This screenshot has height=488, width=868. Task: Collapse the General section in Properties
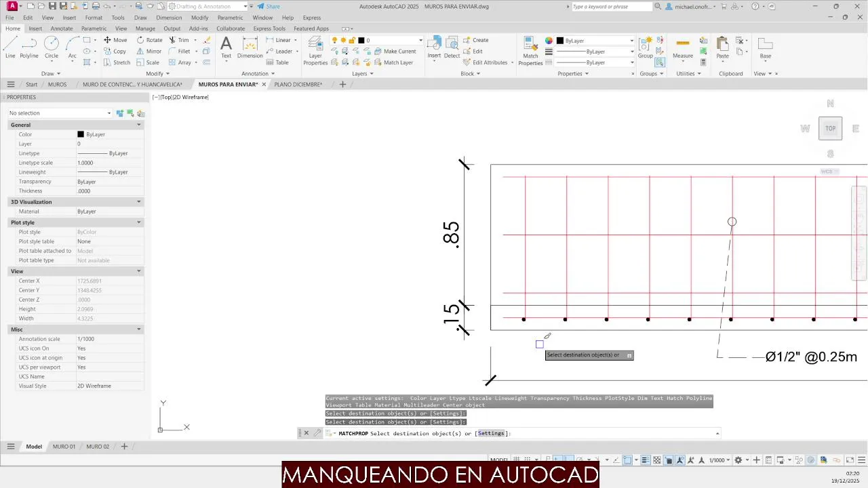click(x=139, y=125)
